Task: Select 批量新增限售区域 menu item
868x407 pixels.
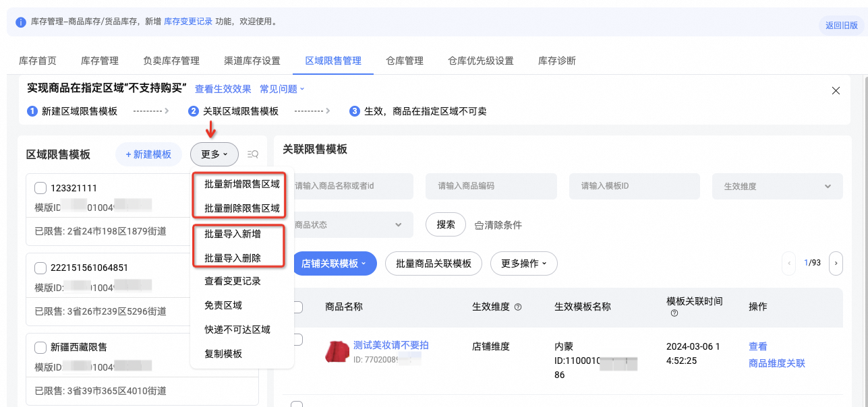Action: point(241,184)
